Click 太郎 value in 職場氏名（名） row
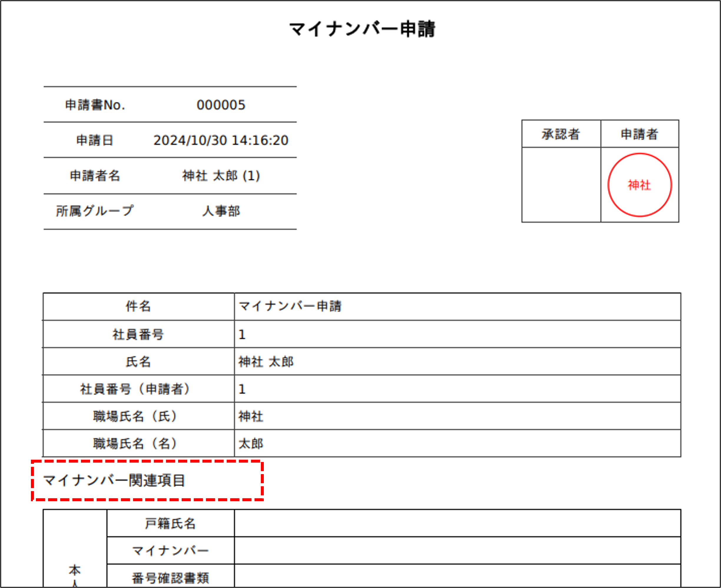This screenshot has height=588, width=721. pos(251,444)
